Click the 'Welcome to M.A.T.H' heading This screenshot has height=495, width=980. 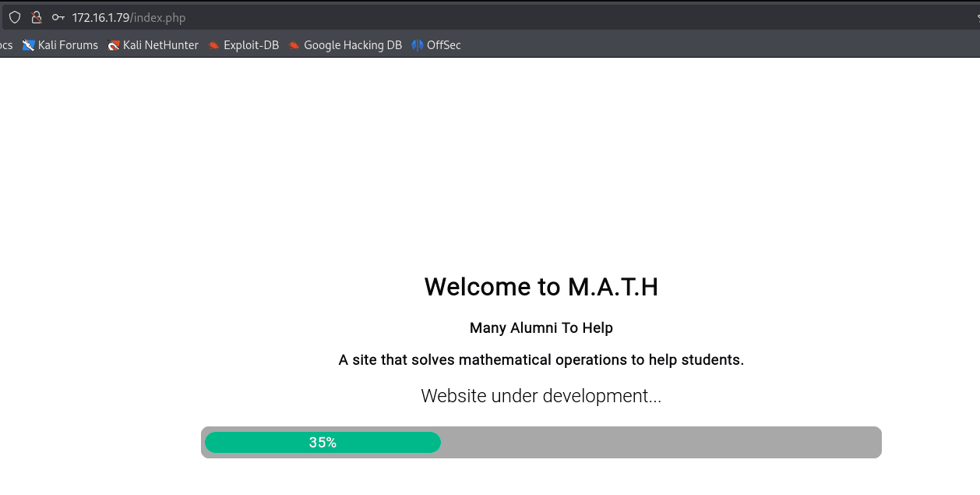pos(541,287)
